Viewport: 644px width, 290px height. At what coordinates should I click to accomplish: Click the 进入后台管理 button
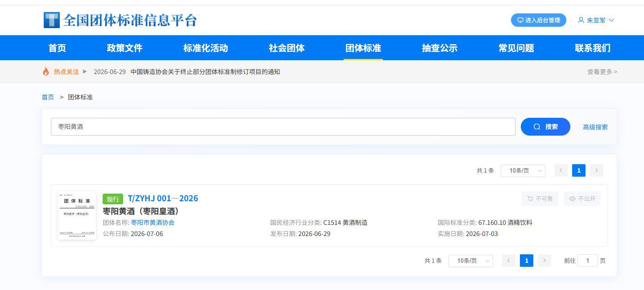click(x=539, y=20)
